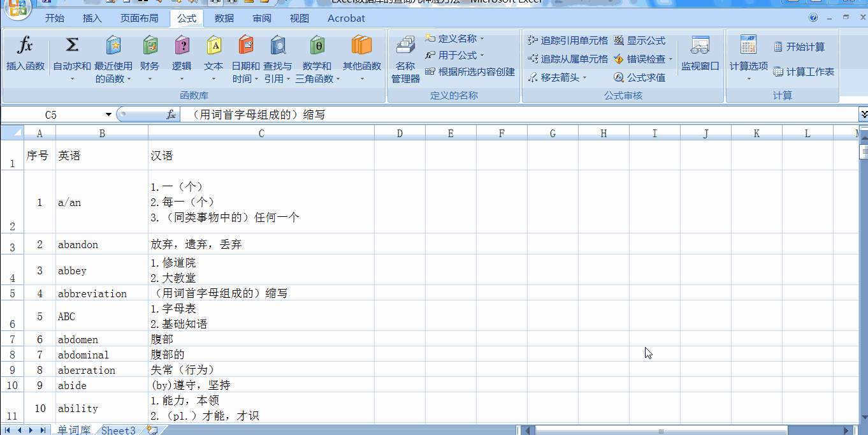Click Create from Selection (根据所选内容创建)
The width and height of the screenshot is (868, 435).
coord(470,72)
